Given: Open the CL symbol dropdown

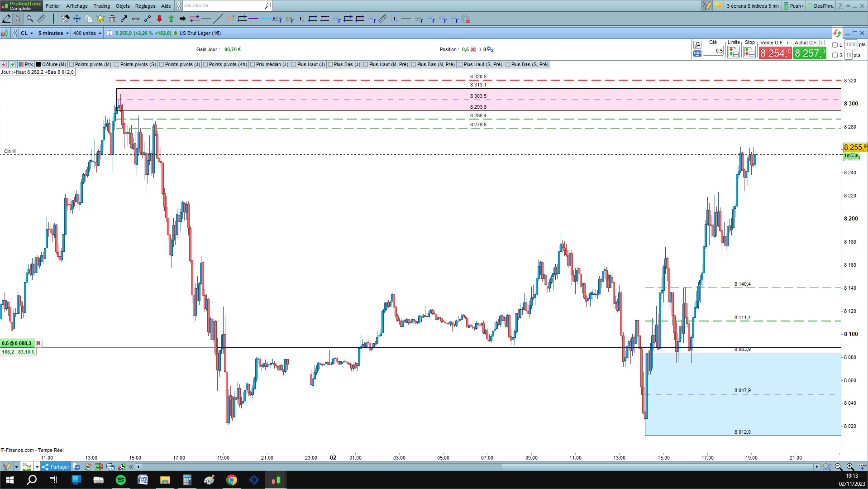Looking at the screenshot, I should (x=27, y=33).
